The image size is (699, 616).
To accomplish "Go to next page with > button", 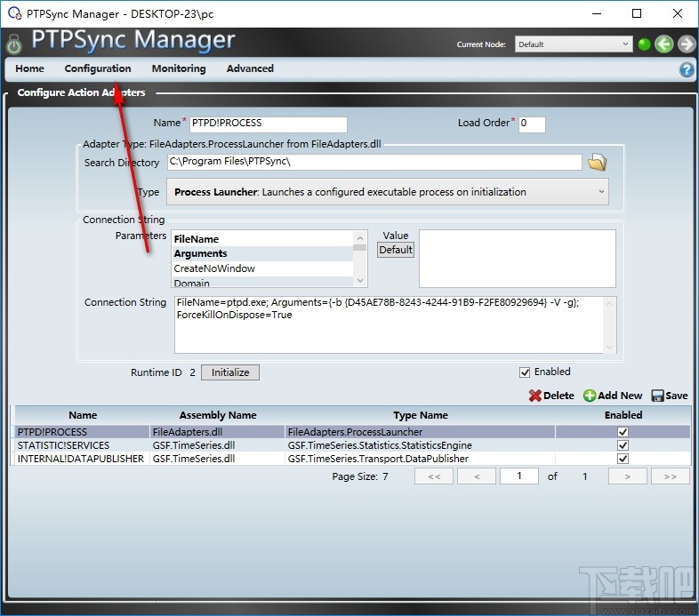I will 627,476.
